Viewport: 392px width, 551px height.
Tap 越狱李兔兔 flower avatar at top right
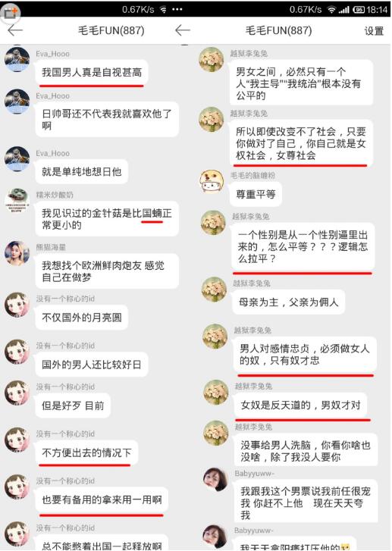211,59
